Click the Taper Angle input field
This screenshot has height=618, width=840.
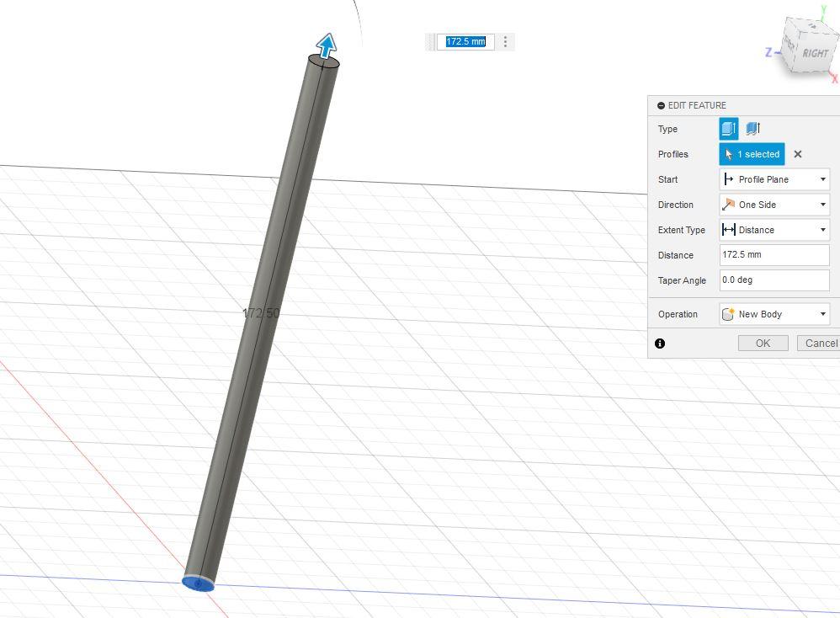point(774,280)
